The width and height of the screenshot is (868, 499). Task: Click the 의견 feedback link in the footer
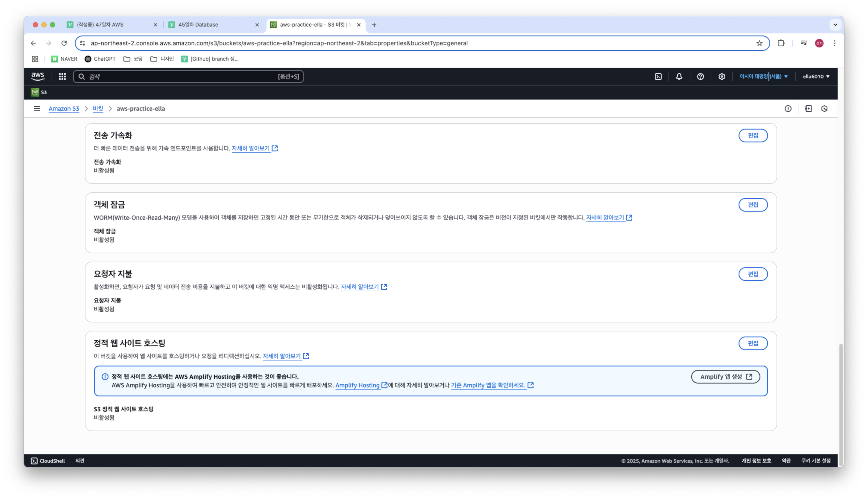tap(80, 461)
